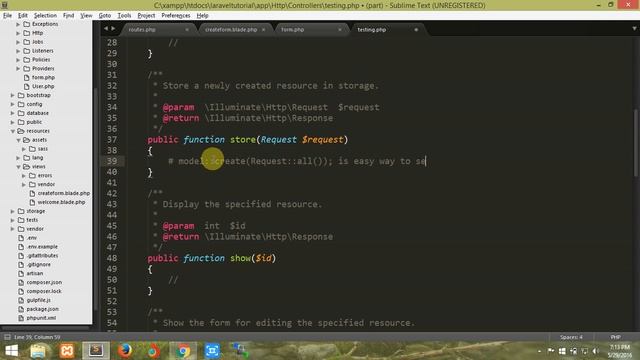Open File Explorer from the taskbar

point(38,351)
